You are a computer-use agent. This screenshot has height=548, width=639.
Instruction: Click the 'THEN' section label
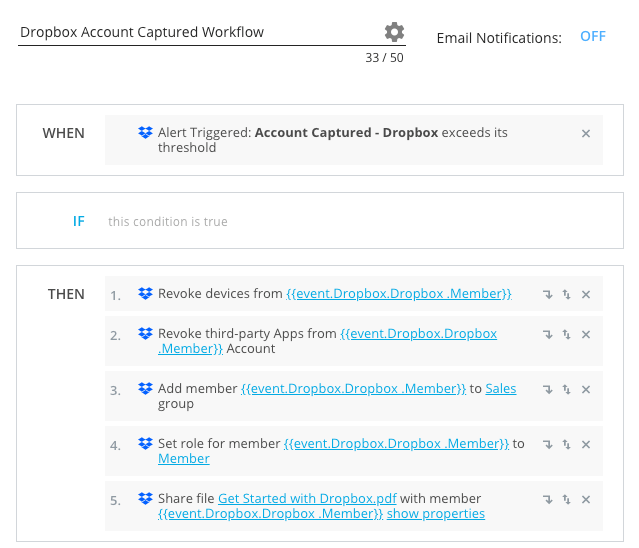66,294
